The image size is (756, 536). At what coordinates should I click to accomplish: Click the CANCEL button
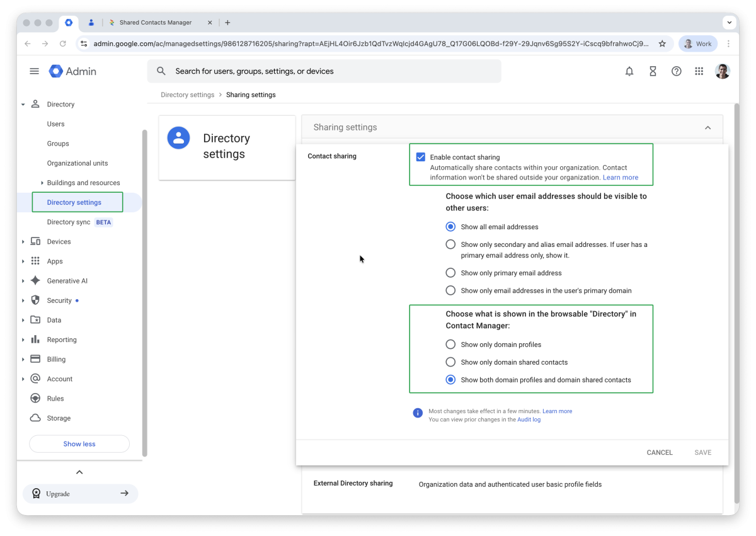coord(659,452)
